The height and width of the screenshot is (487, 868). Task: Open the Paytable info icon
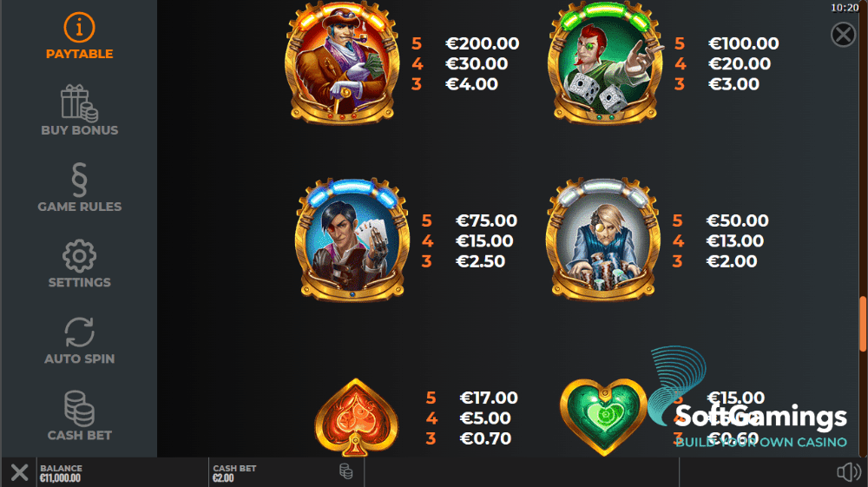(x=79, y=27)
